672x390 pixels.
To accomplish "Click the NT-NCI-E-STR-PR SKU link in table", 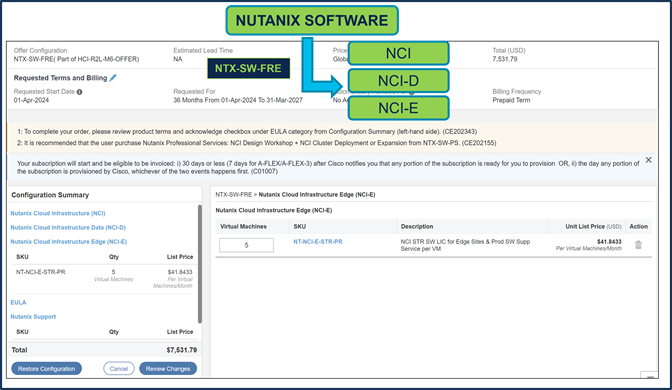I will pos(318,241).
